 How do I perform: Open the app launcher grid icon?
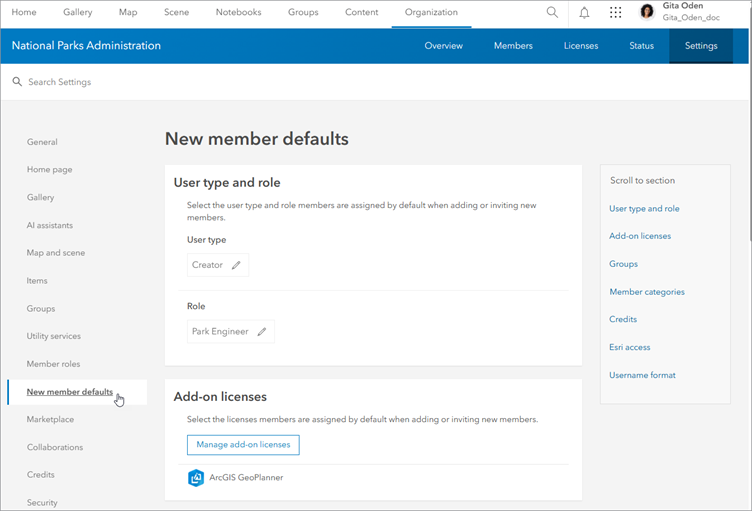pyautogui.click(x=615, y=13)
